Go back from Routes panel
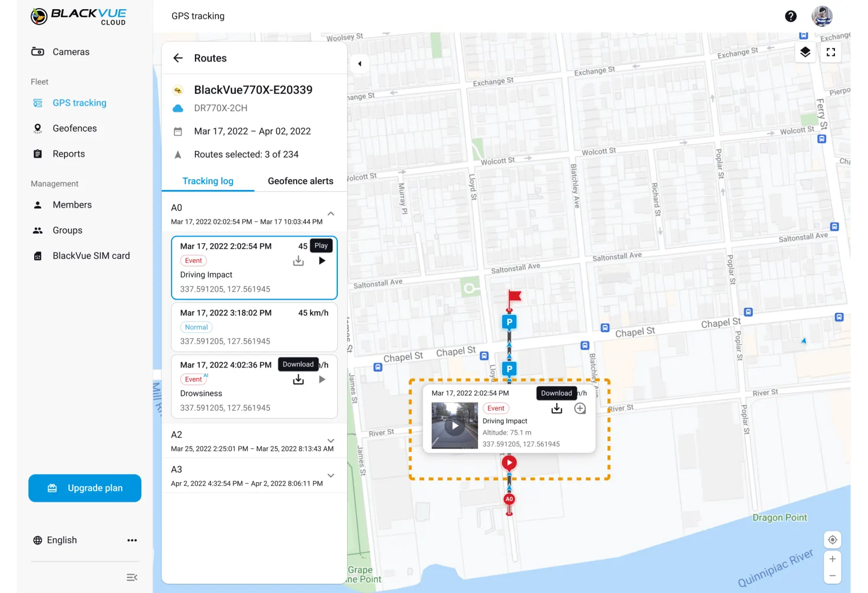 tap(178, 58)
